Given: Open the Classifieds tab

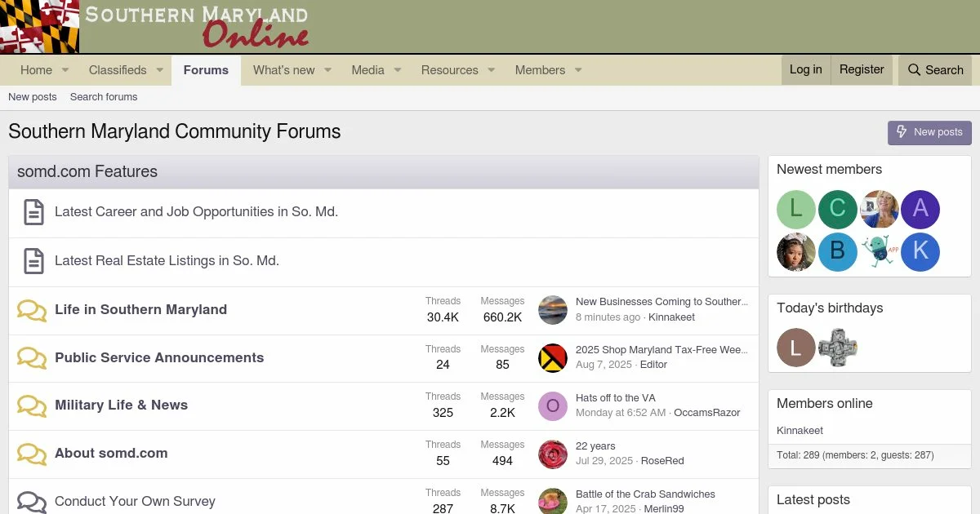Looking at the screenshot, I should coord(118,70).
